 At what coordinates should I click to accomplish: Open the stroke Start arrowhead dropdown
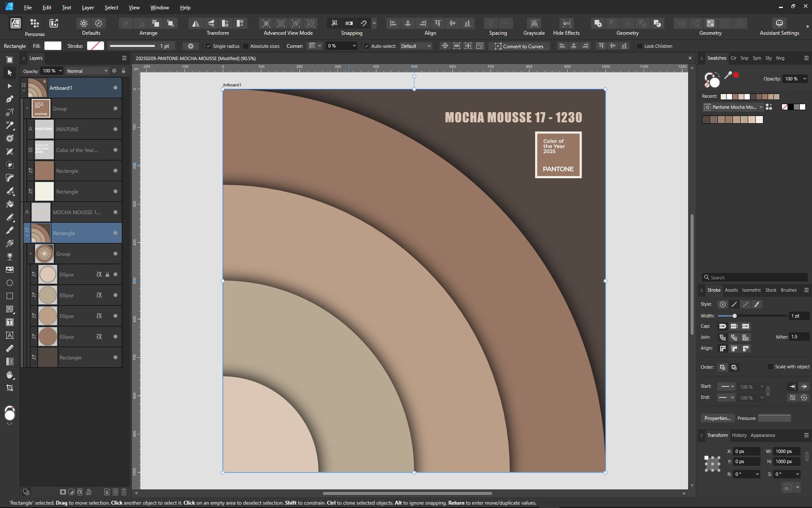coord(727,387)
